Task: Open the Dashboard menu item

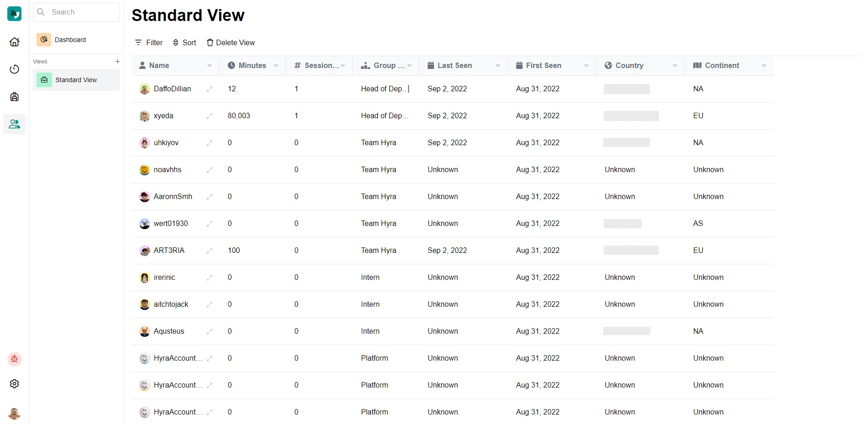Action: coord(70,40)
